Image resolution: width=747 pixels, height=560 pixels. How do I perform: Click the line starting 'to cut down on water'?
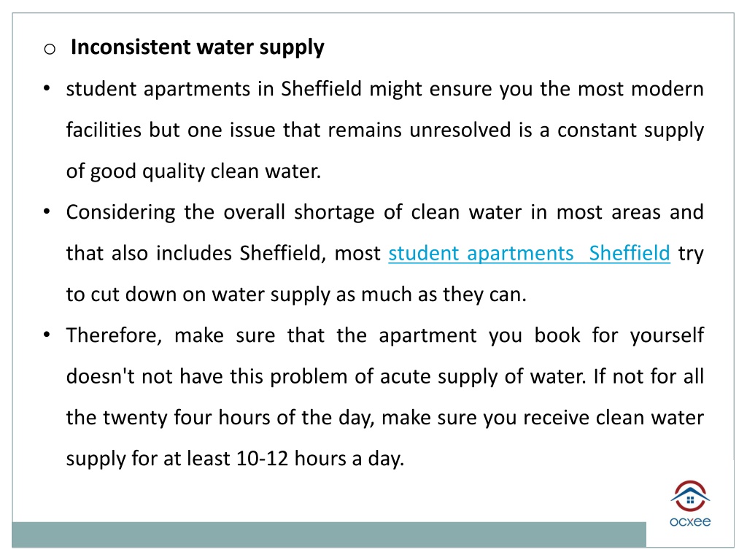(x=296, y=295)
